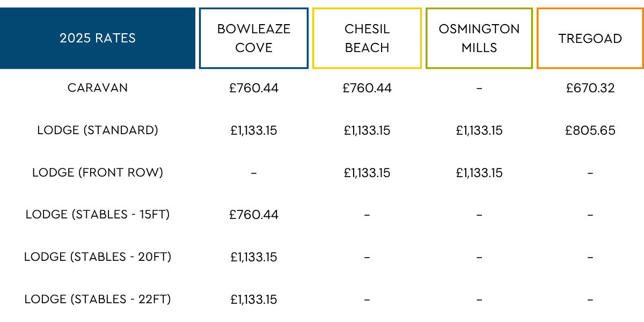This screenshot has height=322, width=644.
Task: Choose the Tregoad column header
Action: [590, 38]
